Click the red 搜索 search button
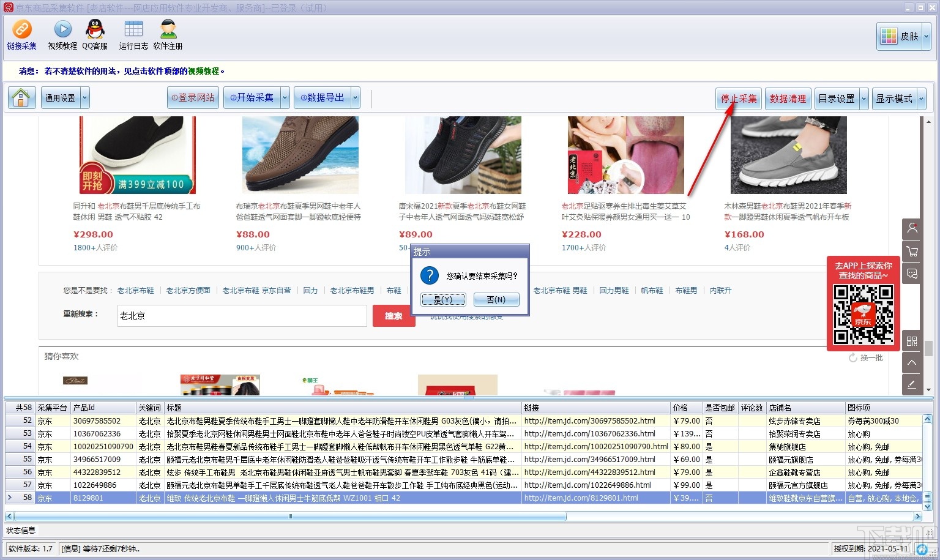The width and height of the screenshot is (940, 560). point(394,316)
